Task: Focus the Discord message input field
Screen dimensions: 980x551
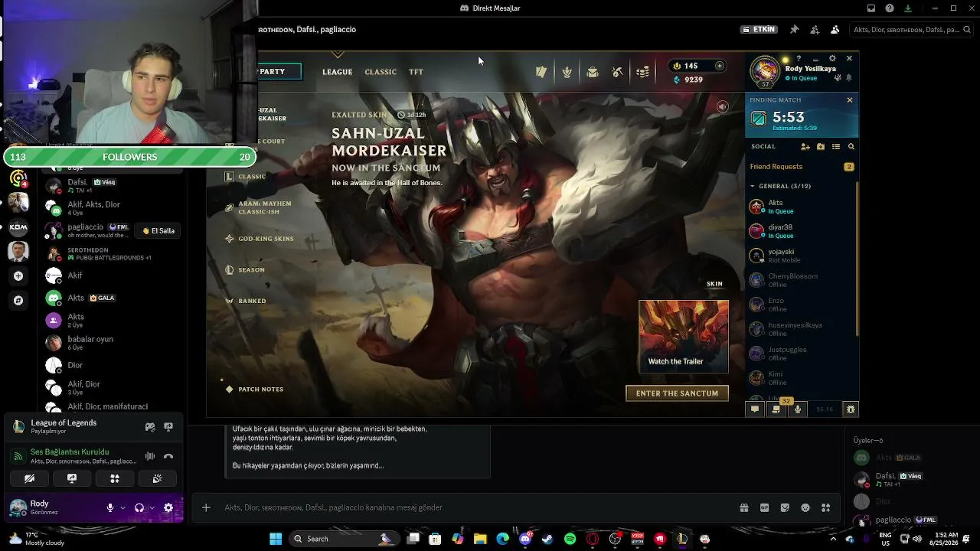Action: tap(475, 507)
